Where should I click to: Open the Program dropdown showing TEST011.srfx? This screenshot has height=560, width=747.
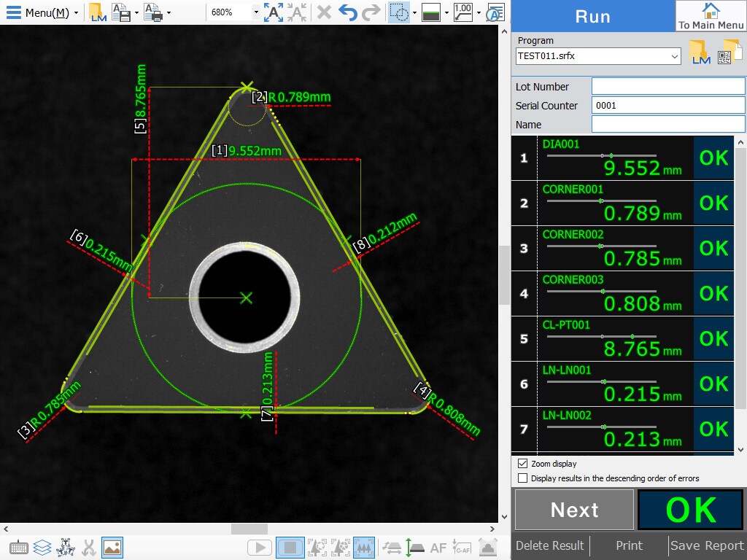(x=674, y=56)
